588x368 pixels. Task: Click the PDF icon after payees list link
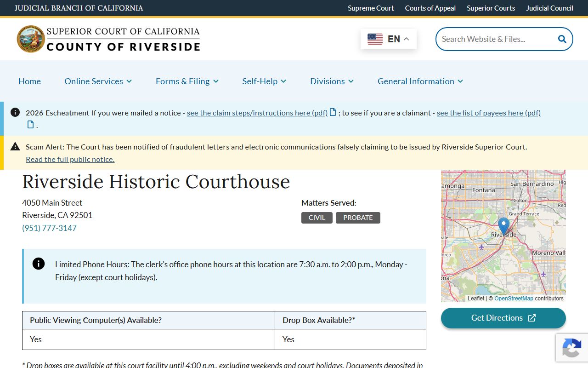coord(31,124)
